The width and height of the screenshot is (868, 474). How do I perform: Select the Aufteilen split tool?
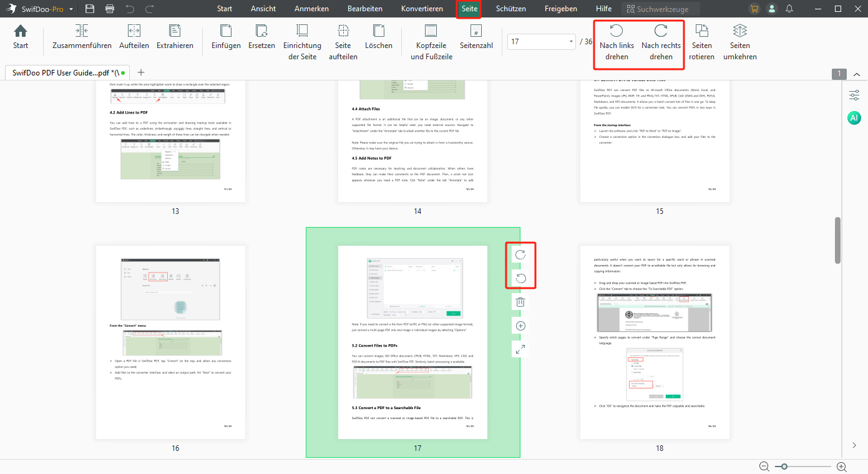pyautogui.click(x=134, y=37)
